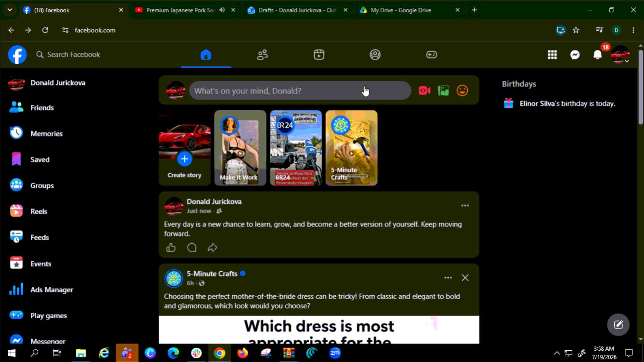
Task: Open the Chrome profile D avatar
Action: (616, 30)
